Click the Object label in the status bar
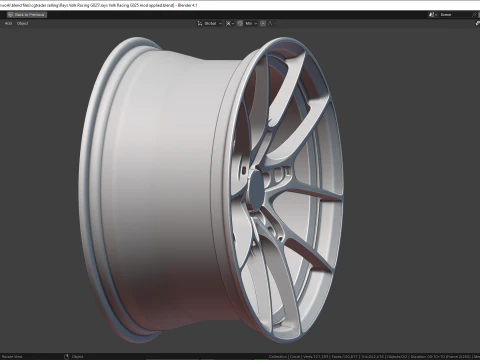This screenshot has width=480, height=360. [x=77, y=356]
